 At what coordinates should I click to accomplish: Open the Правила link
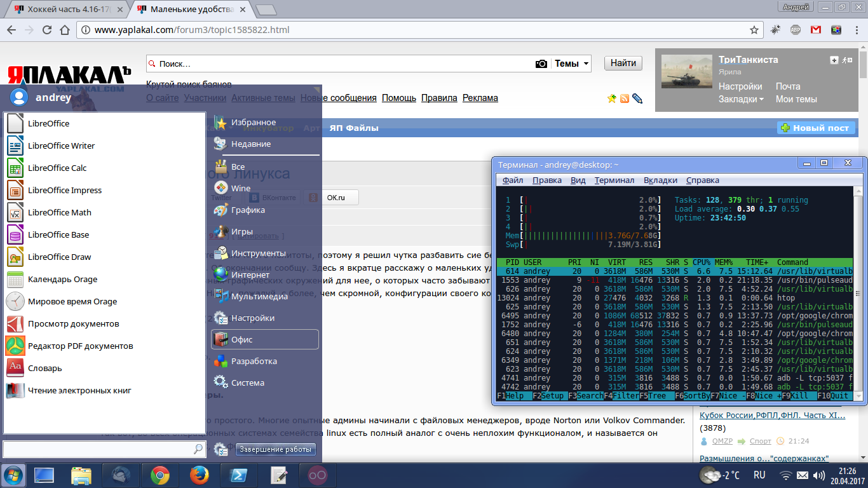[x=439, y=98]
